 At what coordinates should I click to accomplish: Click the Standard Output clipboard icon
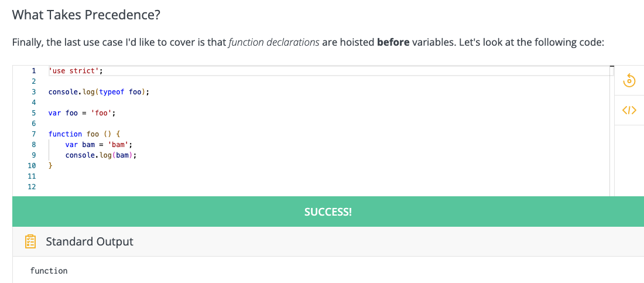point(30,241)
